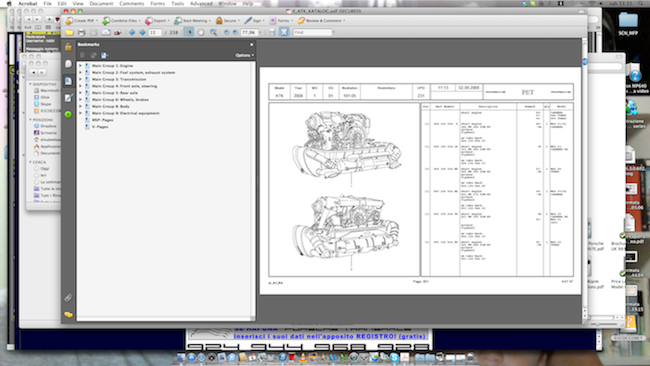The width and height of the screenshot is (650, 366).
Task: Toggle the Select tool cursor button
Action: 189,32
